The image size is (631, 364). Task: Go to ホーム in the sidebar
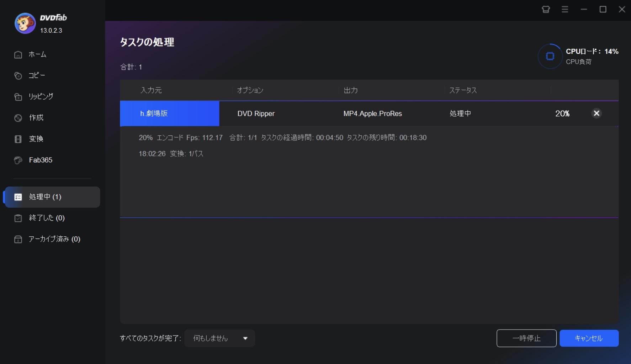pyautogui.click(x=37, y=54)
